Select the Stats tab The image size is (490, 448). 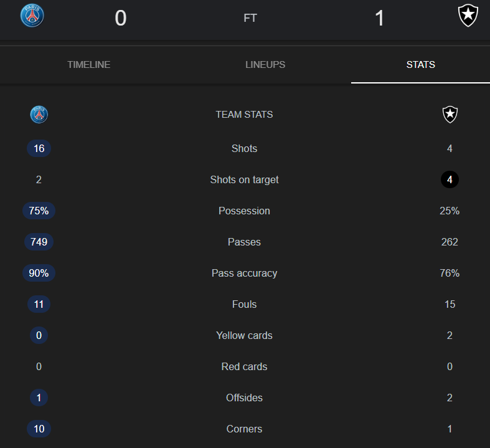tap(421, 65)
